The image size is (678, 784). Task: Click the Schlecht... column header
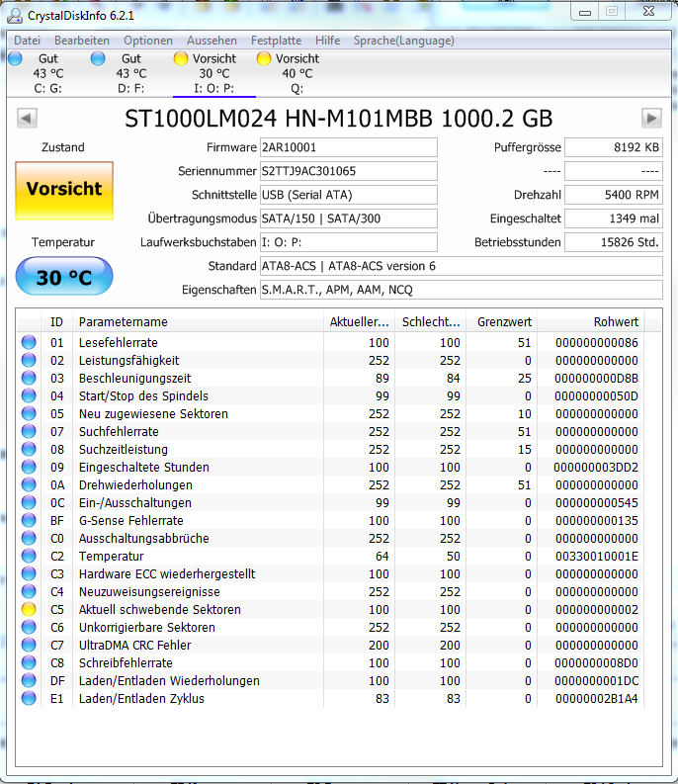431,322
